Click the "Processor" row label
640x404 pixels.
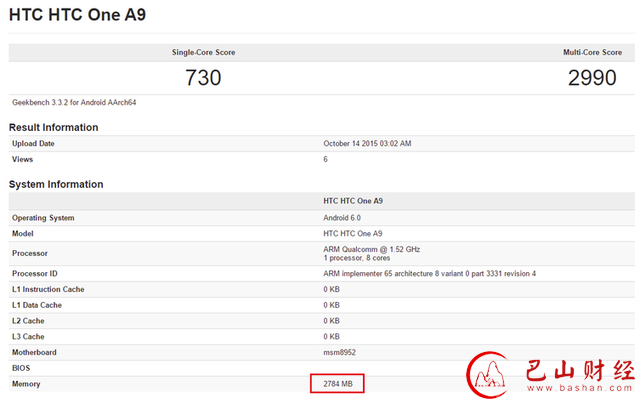tap(30, 253)
